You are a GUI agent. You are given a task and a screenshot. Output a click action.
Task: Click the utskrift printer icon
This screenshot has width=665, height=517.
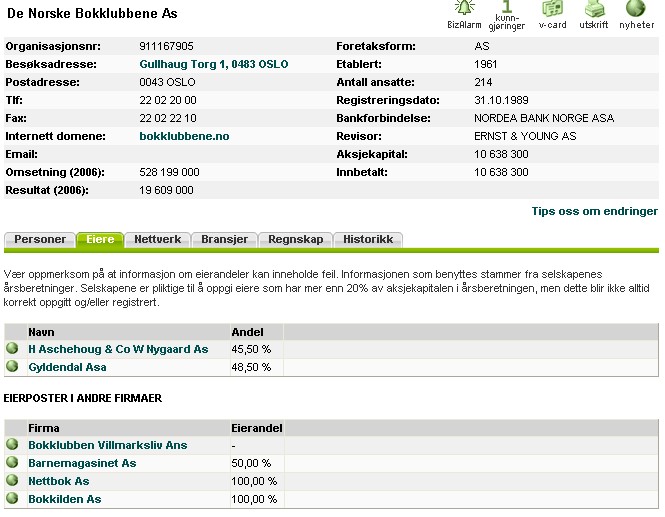pyautogui.click(x=594, y=8)
